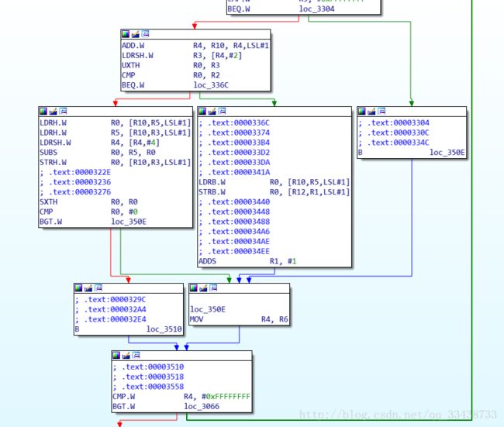
Task: Select the CMP R0, R2 instruction
Action: pos(171,75)
